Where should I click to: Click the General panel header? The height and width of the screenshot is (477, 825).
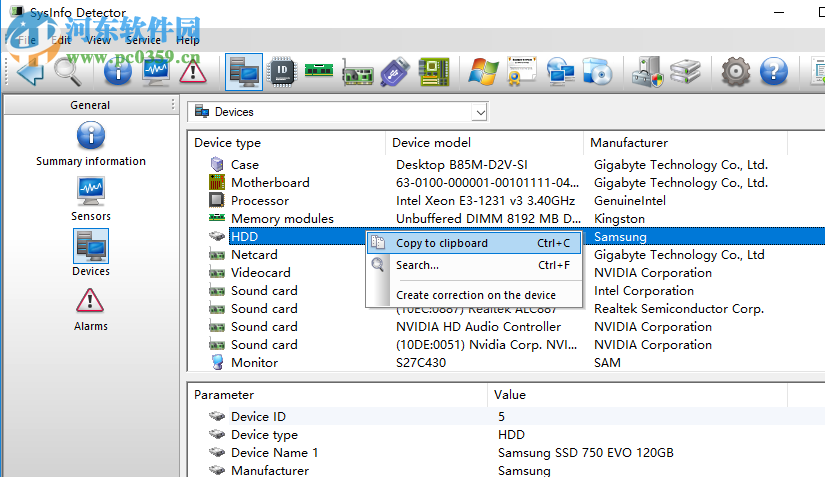[x=90, y=105]
